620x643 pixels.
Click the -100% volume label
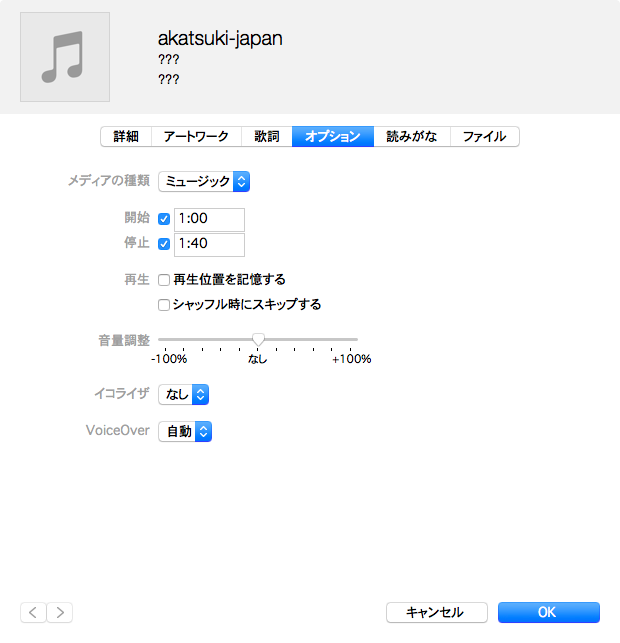[169, 359]
